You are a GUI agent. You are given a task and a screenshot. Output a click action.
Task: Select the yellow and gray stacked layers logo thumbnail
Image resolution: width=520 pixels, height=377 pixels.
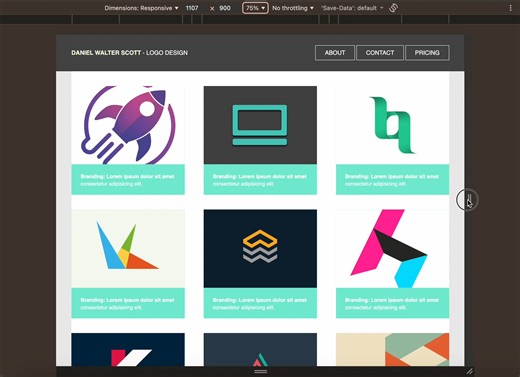coord(260,248)
